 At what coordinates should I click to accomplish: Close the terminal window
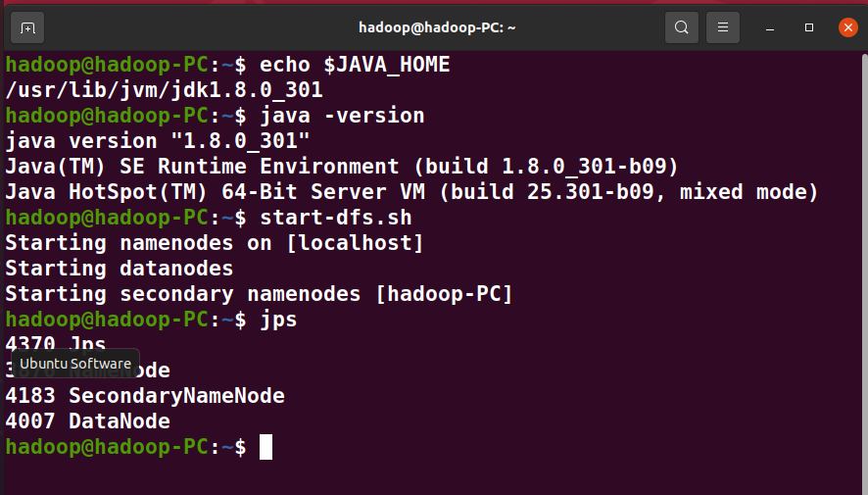click(847, 27)
